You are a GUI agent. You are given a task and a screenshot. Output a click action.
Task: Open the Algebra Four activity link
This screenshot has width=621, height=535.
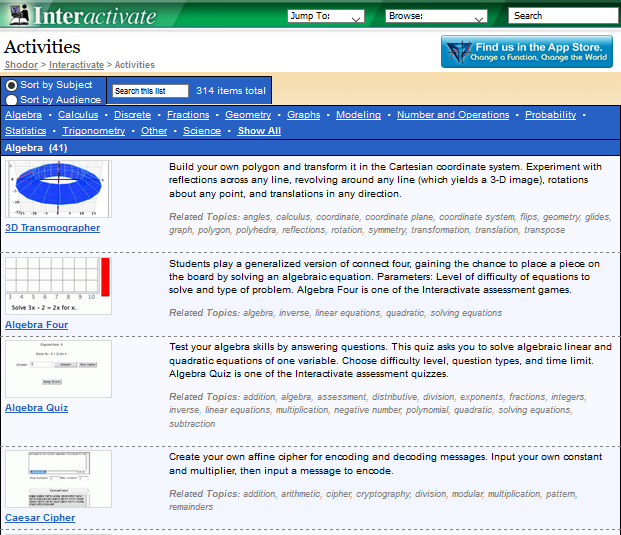(36, 325)
